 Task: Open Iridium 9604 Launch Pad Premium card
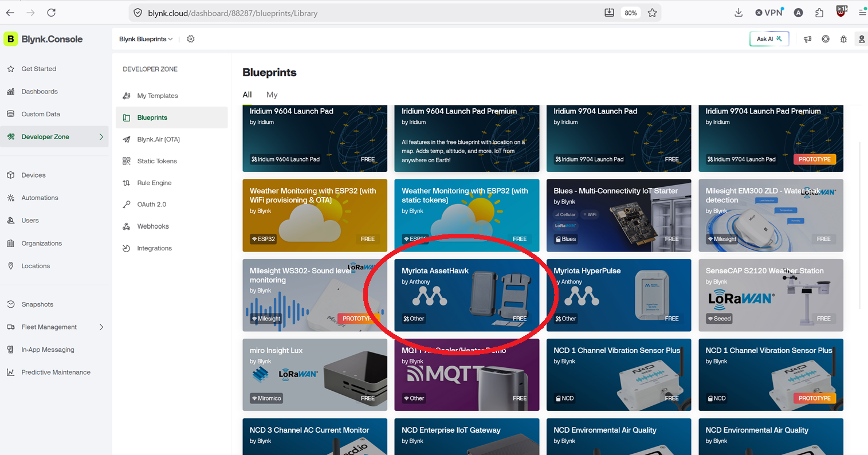pos(467,138)
